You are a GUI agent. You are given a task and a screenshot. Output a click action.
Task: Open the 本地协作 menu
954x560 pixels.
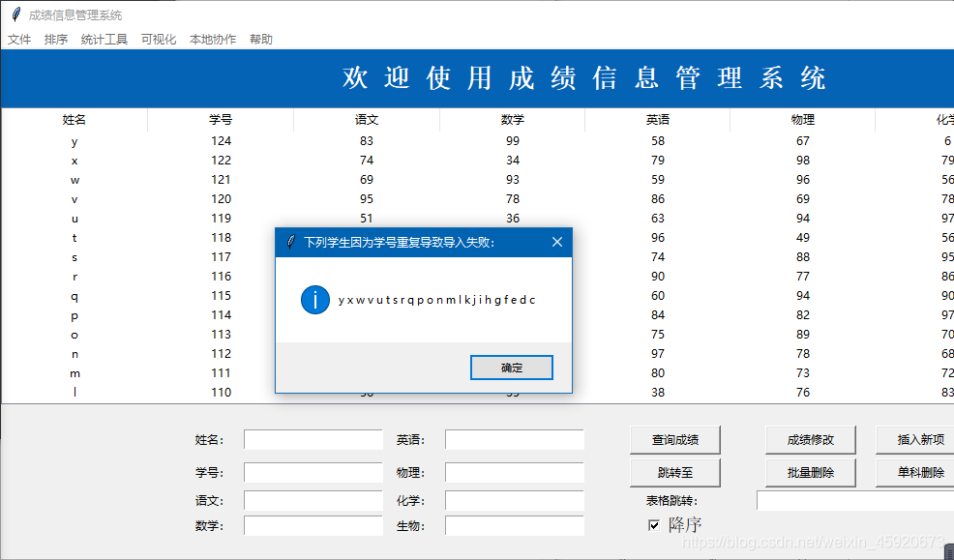coord(212,39)
